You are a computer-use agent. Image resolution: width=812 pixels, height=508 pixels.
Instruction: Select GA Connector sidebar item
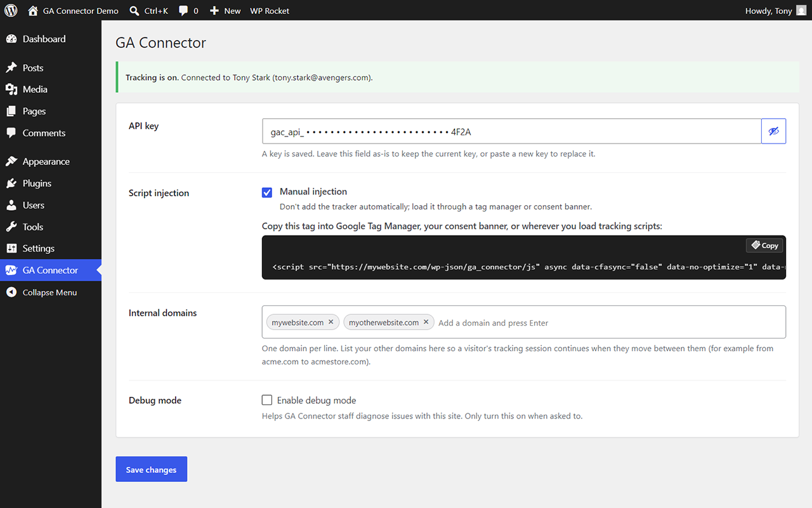click(51, 270)
